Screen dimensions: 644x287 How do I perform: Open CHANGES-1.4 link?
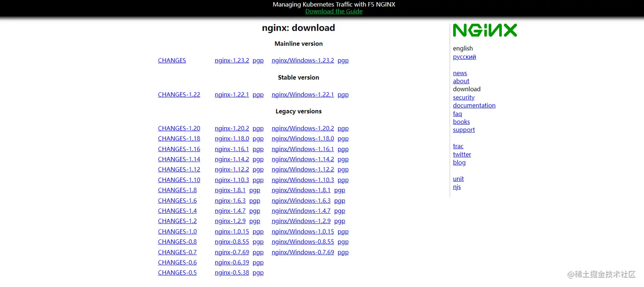click(x=177, y=211)
